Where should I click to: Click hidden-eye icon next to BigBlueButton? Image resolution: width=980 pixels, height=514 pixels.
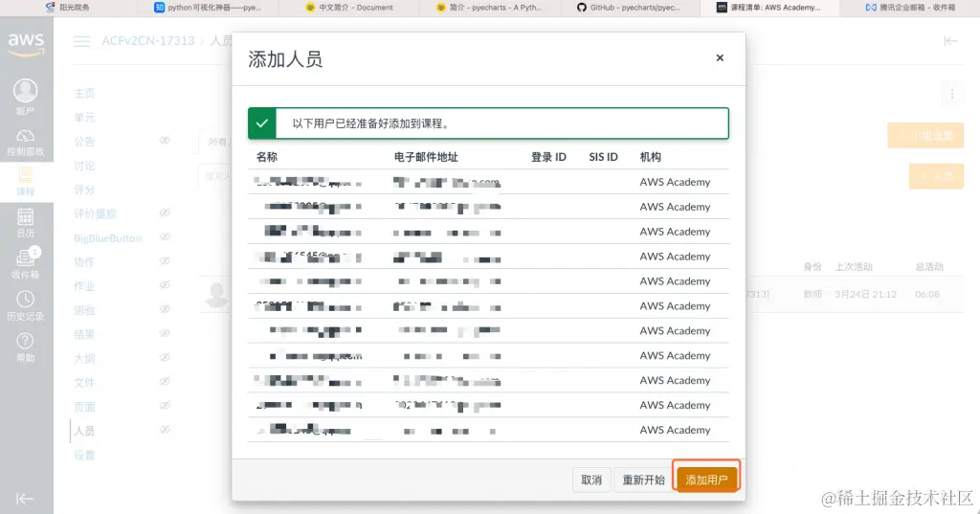click(x=165, y=237)
